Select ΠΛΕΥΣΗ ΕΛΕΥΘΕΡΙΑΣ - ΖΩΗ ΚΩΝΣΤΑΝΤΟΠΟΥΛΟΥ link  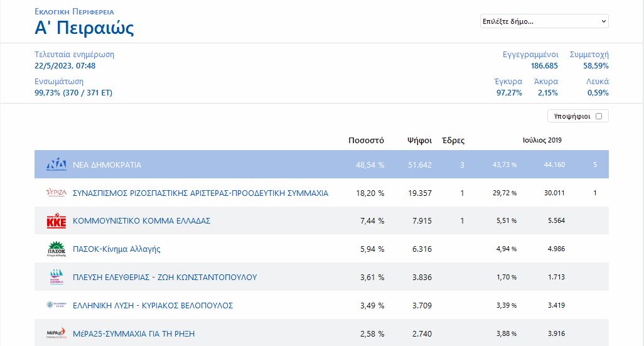164,277
